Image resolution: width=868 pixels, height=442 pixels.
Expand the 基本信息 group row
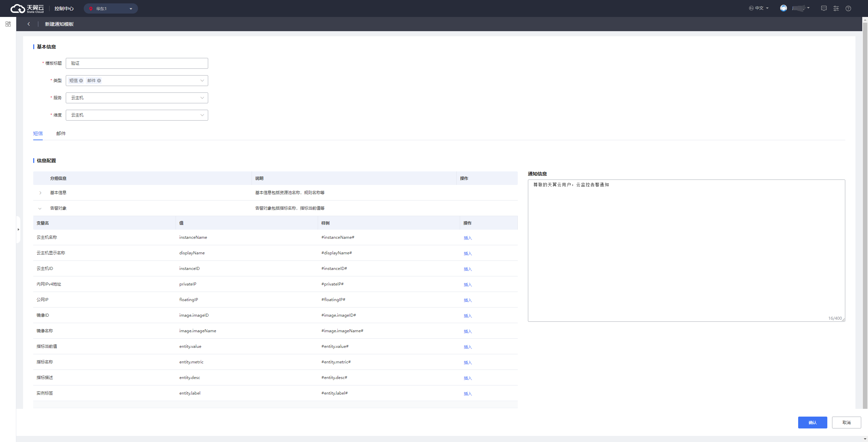click(40, 193)
